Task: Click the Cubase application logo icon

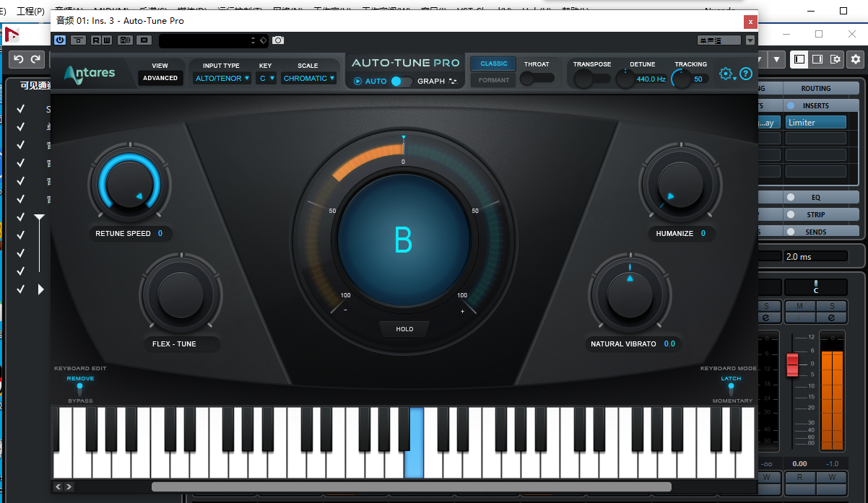Action: [x=12, y=34]
